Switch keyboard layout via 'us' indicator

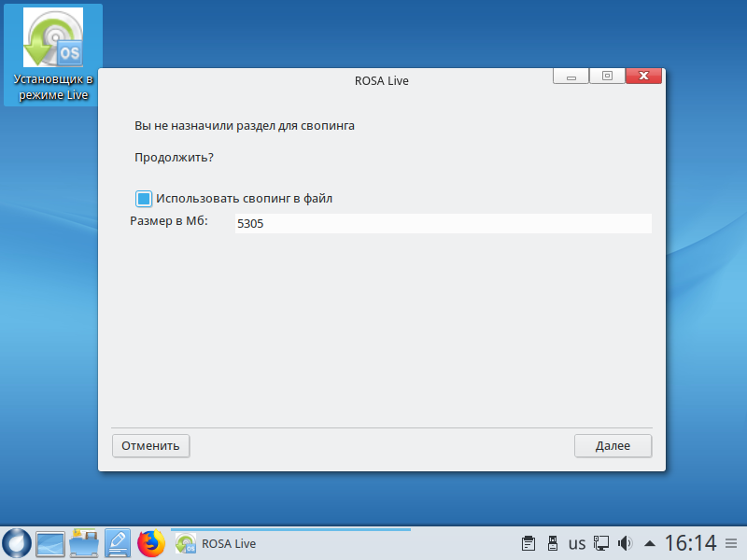tap(577, 543)
